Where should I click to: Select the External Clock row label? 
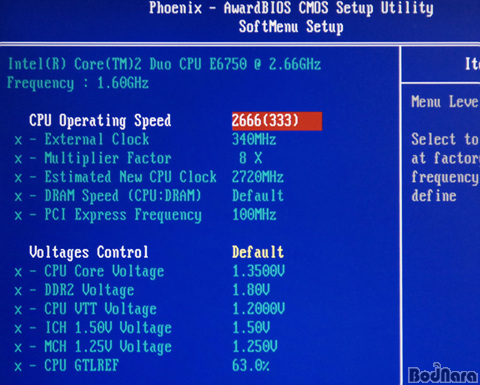tap(97, 139)
